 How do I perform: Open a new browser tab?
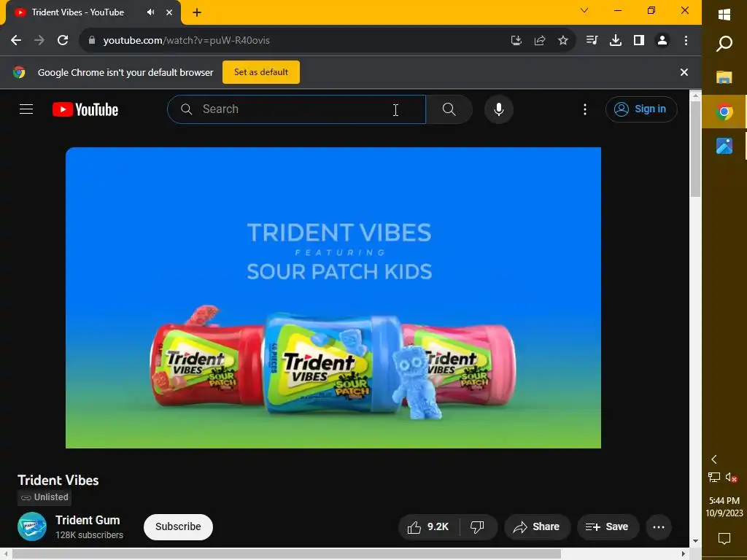coord(197,12)
